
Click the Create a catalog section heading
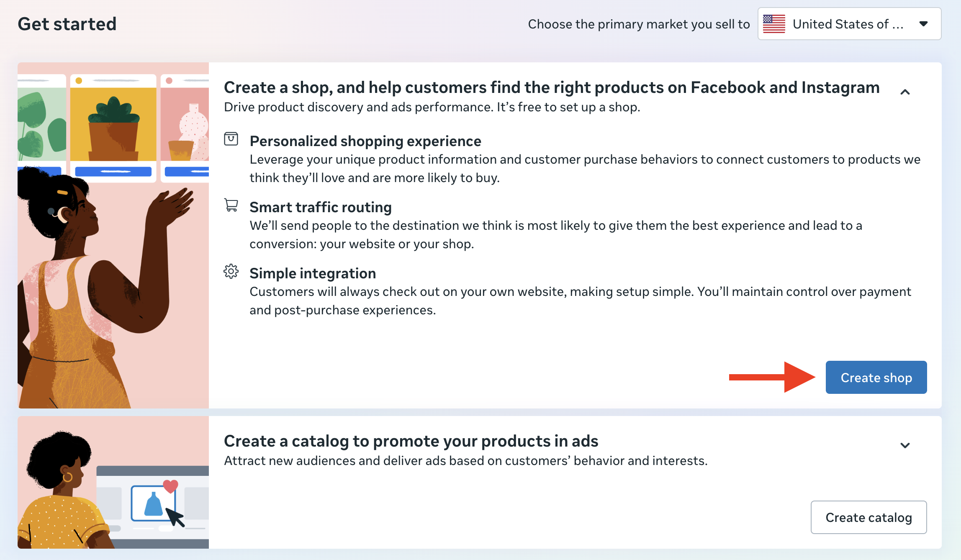(x=411, y=441)
